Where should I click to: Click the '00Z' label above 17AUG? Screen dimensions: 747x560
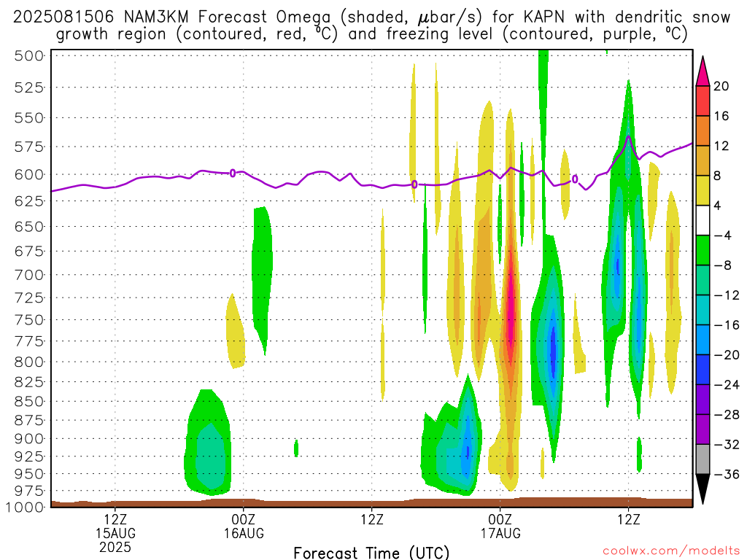click(x=500, y=519)
